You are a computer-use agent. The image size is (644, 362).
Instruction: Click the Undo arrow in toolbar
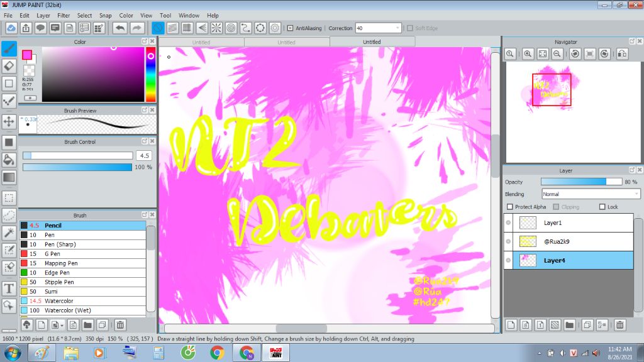click(120, 28)
